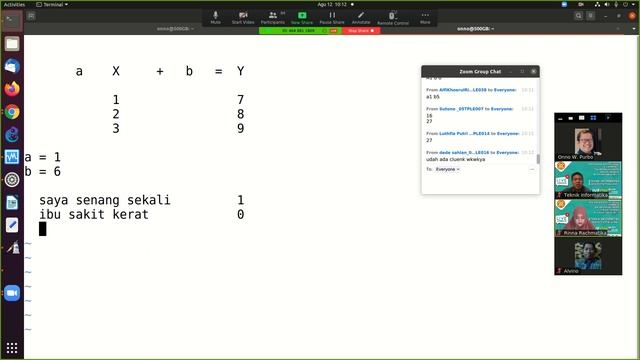Click the green meeting ID indicator bar
Screen dimensions: 640x360
pos(300,31)
